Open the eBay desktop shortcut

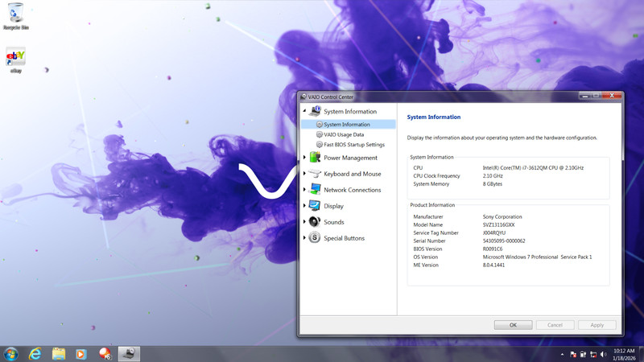(15, 60)
